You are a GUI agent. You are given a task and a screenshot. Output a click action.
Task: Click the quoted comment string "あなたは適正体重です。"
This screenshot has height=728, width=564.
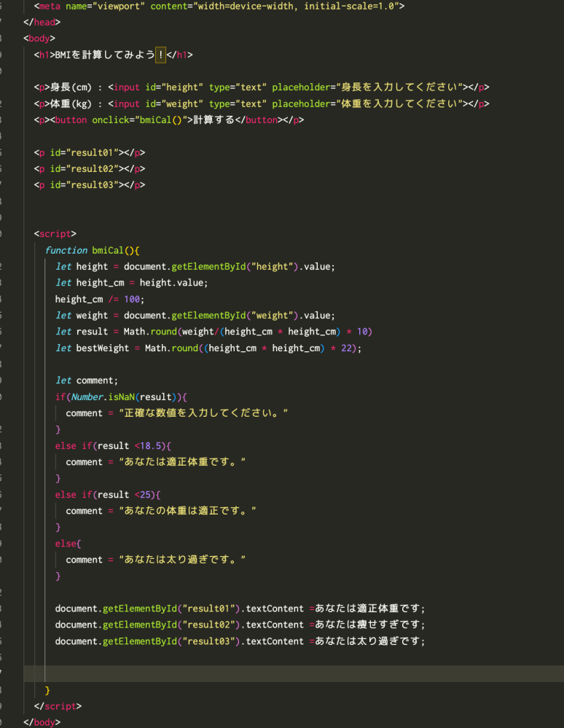point(182,462)
